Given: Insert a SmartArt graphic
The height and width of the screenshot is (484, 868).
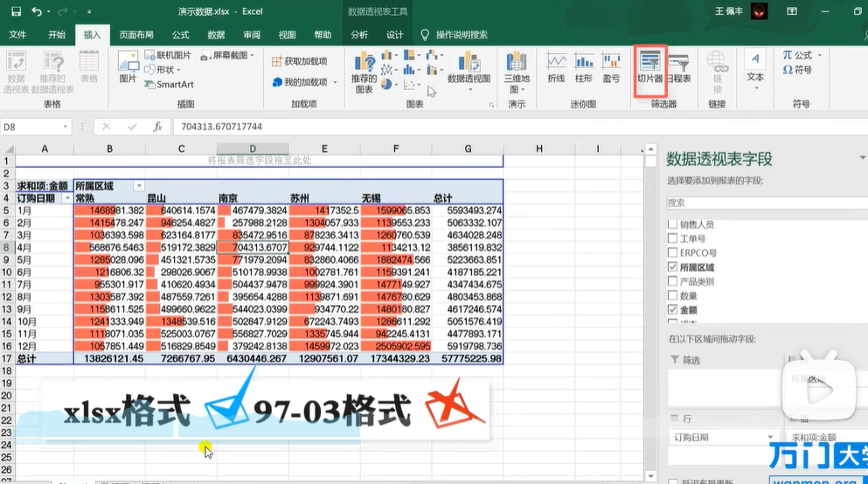Looking at the screenshot, I should [x=170, y=84].
